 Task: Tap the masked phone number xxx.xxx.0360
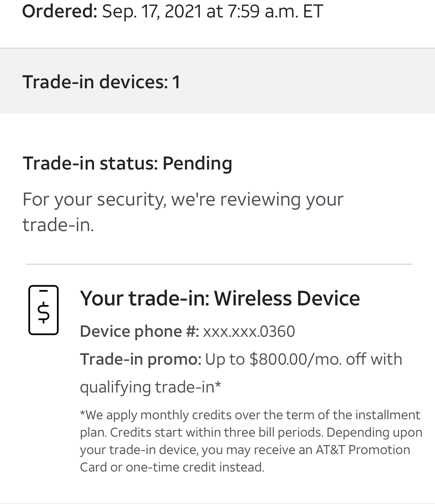tap(249, 331)
